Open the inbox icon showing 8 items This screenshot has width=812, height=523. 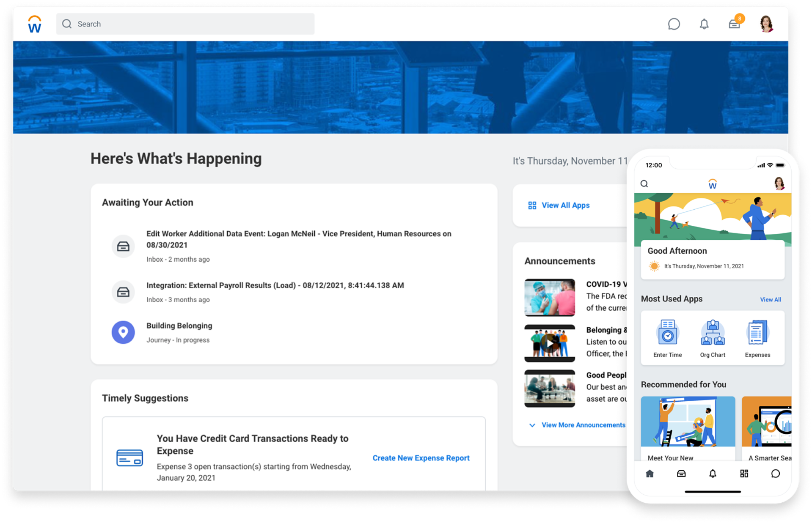click(x=735, y=24)
